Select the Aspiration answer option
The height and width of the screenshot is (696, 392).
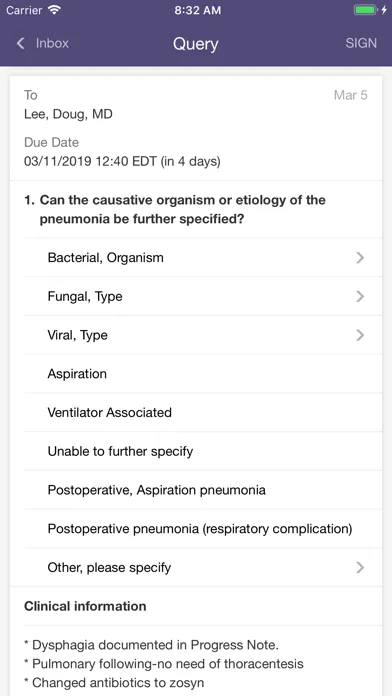click(x=203, y=374)
